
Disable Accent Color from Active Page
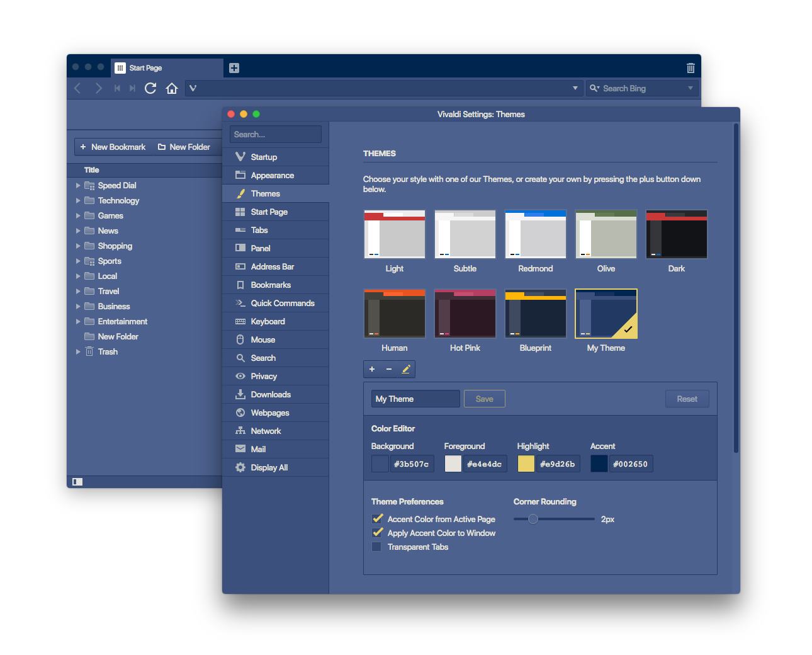377,519
